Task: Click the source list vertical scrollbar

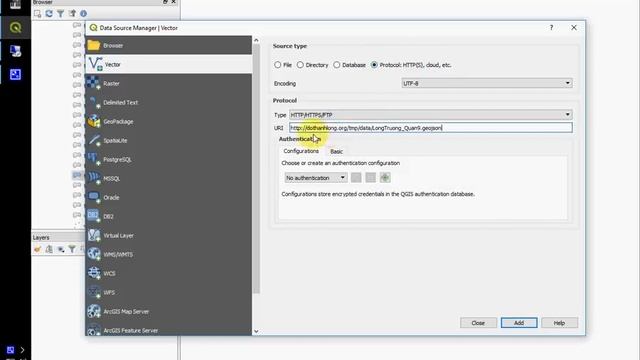Action: tap(256, 169)
